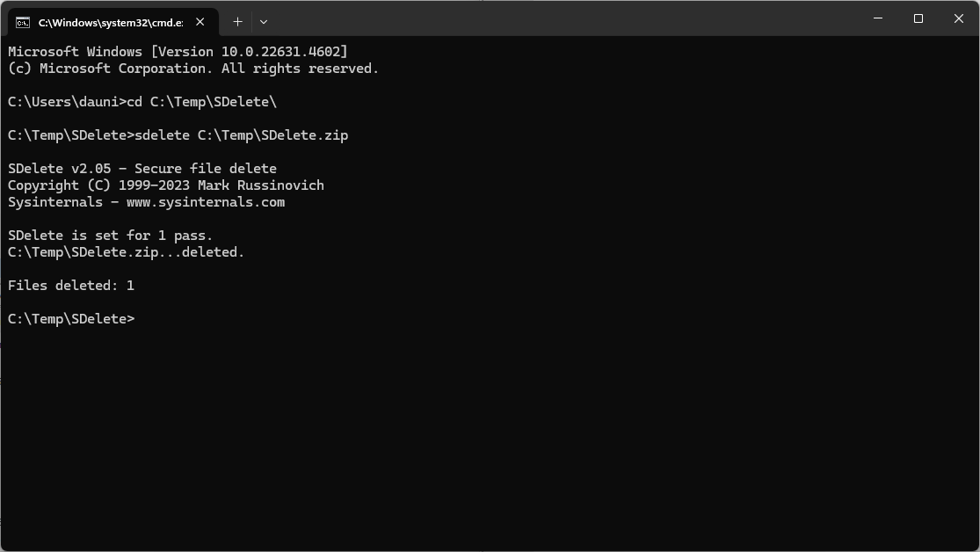Minimize the terminal window
Screen dimensions: 980x552
click(x=877, y=18)
